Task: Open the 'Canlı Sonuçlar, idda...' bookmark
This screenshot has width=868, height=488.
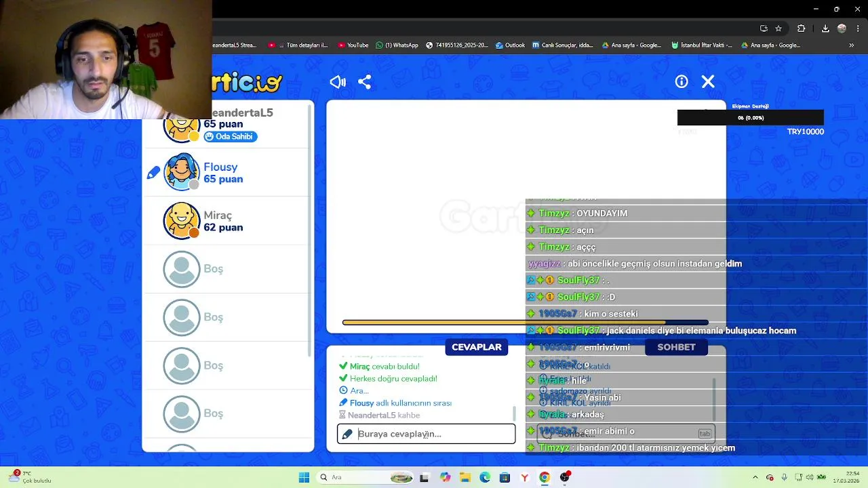Action: point(562,45)
